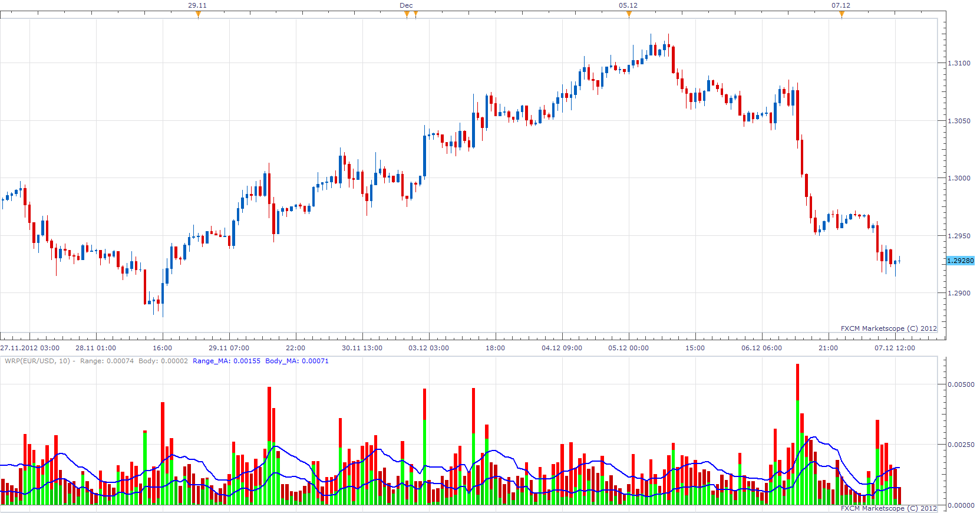Viewport: 980px width, 513px height.
Task: Click FXCM Marketscope copyright text in price chart
Action: [889, 328]
